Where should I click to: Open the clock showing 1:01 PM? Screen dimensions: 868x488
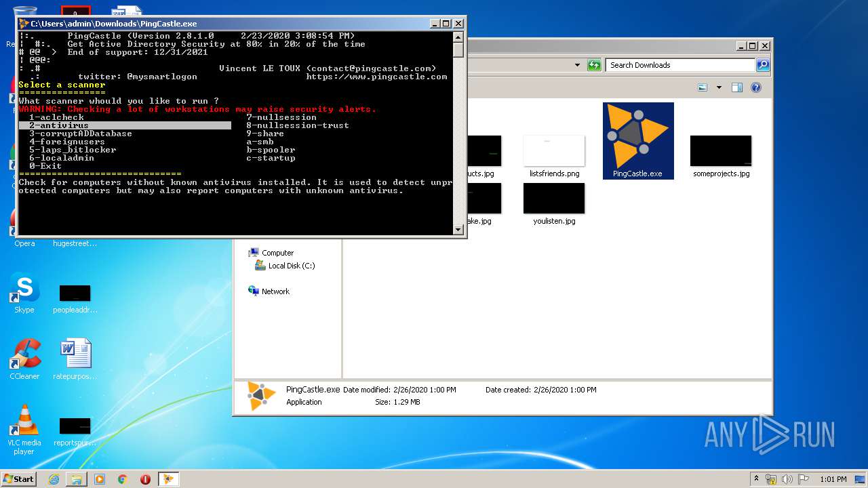click(x=833, y=479)
